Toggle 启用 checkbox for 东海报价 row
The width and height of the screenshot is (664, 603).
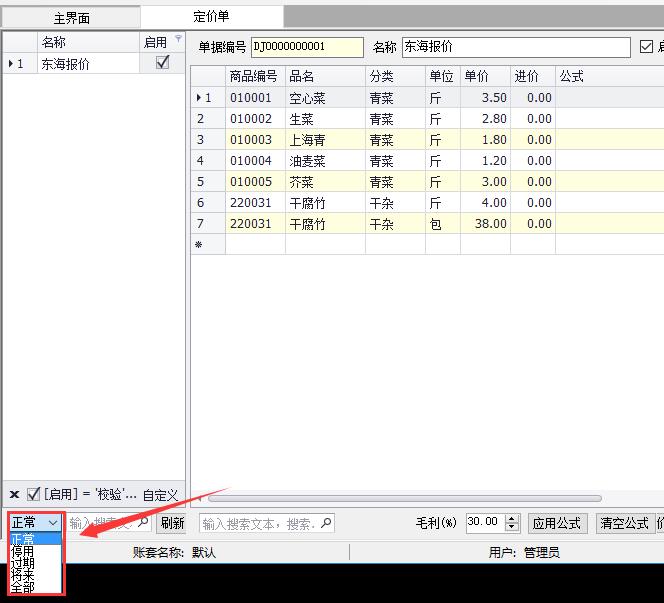(x=163, y=63)
